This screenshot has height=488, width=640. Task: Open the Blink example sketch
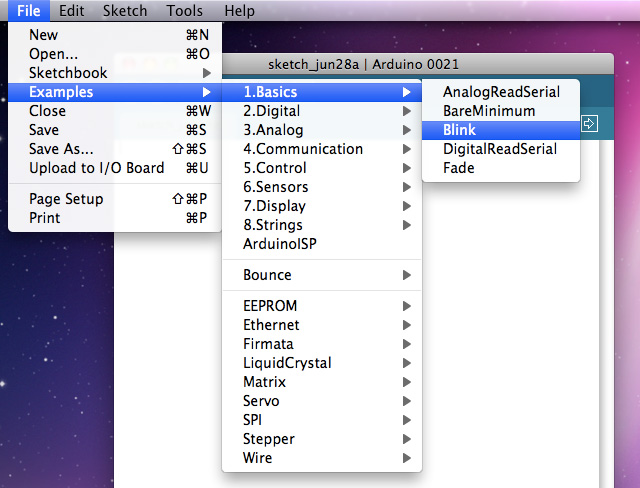point(460,130)
